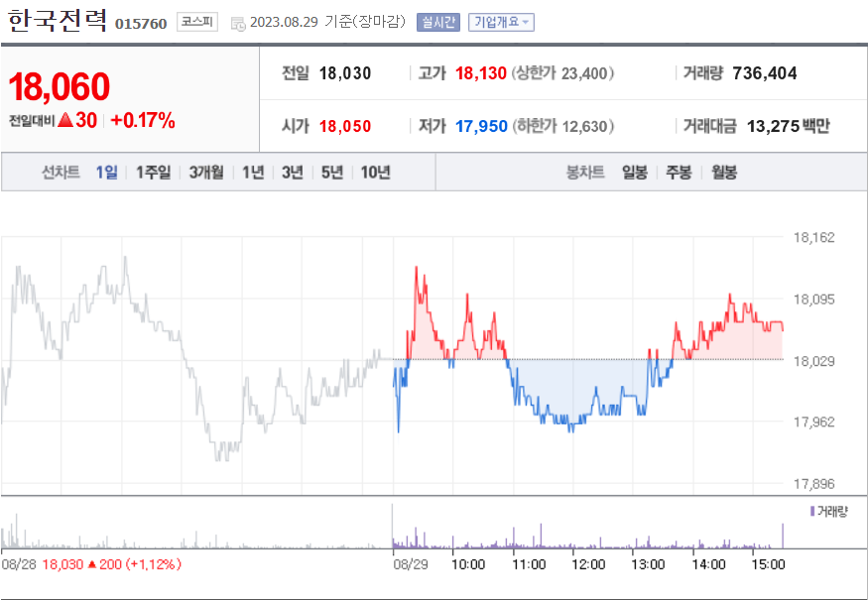Select the 5년 line chart tab

pyautogui.click(x=332, y=173)
